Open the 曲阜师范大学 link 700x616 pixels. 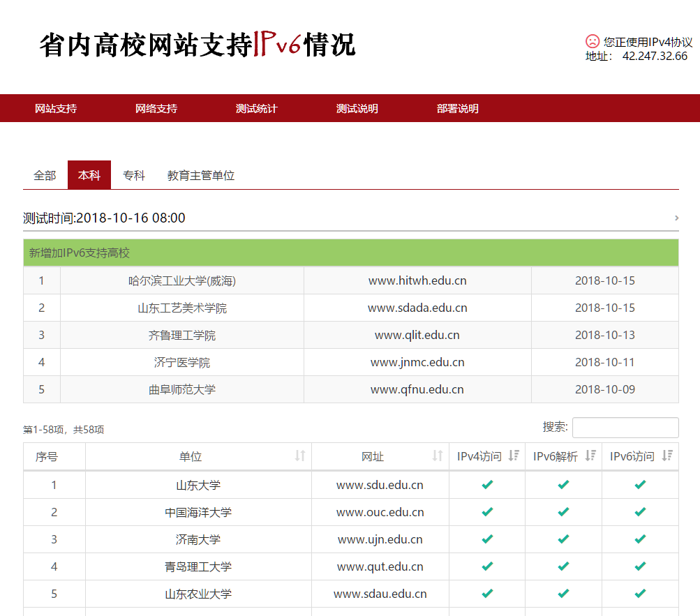pyautogui.click(x=182, y=389)
